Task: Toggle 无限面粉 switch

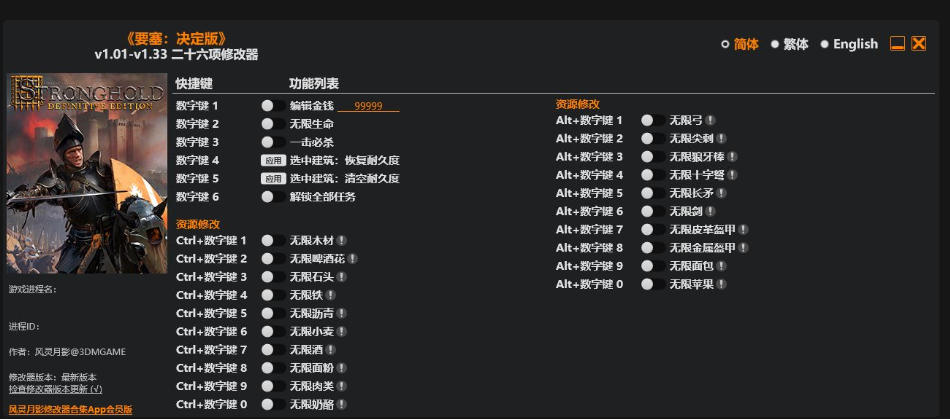Action: [273, 368]
